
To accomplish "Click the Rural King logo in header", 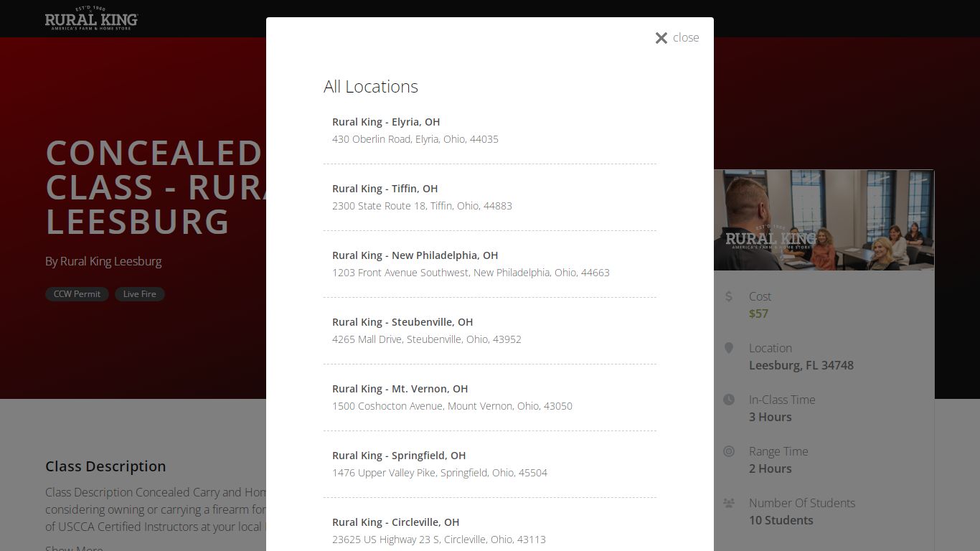I will coord(92,19).
